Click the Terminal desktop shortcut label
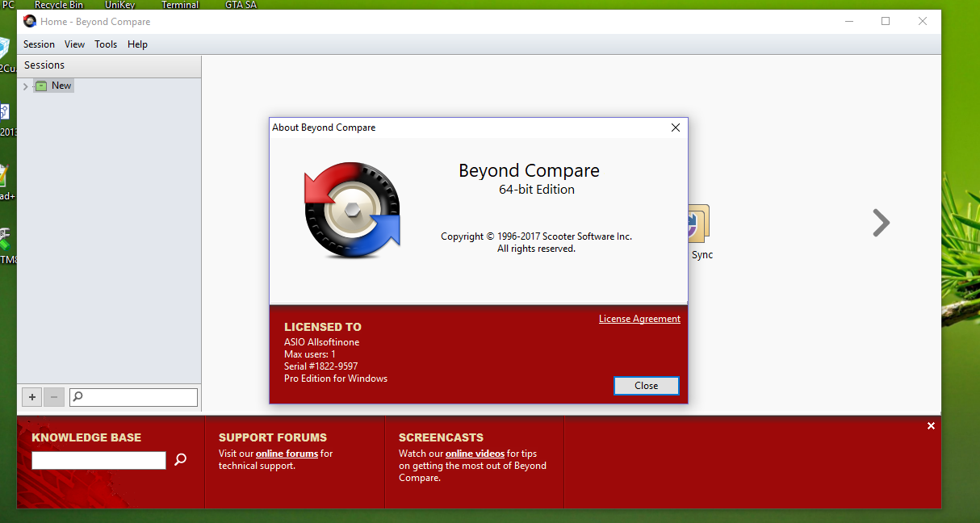The height and width of the screenshot is (523, 980). (x=180, y=5)
